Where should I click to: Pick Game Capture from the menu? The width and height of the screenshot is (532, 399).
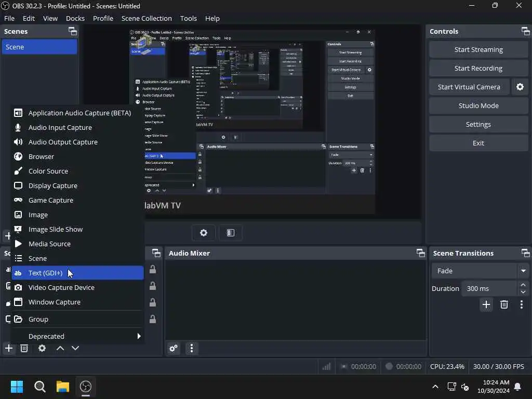pos(78,201)
